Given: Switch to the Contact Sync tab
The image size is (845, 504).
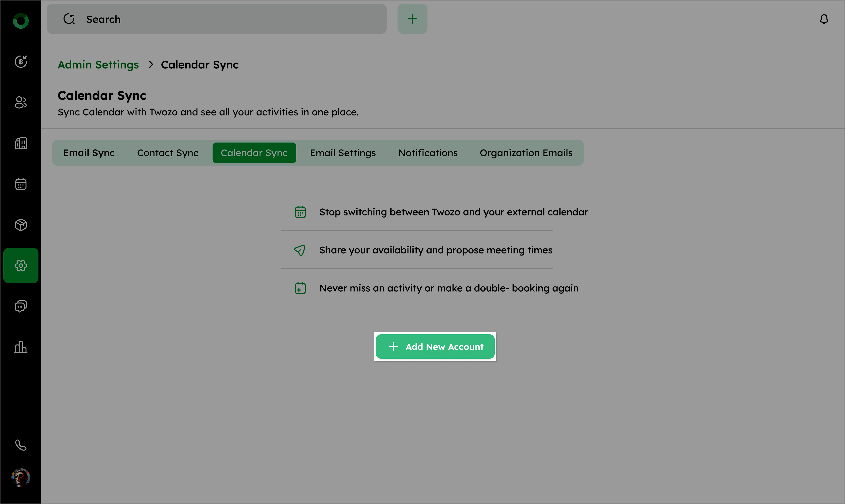Looking at the screenshot, I should [168, 153].
